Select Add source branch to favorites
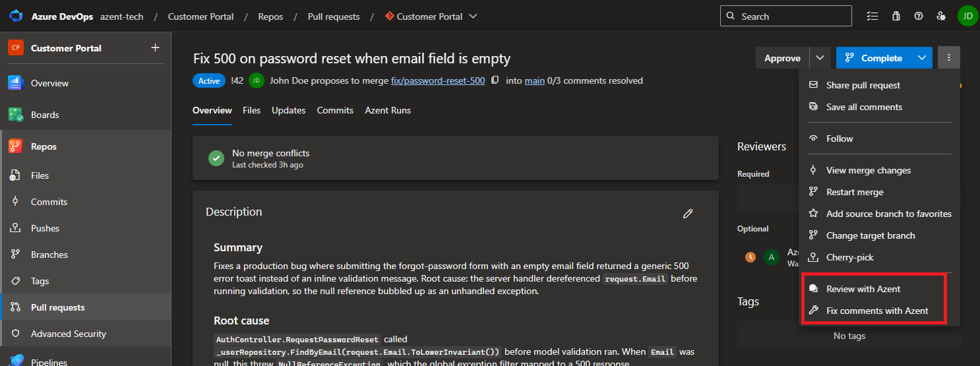Screen dimensions: 980x366 click(879, 214)
